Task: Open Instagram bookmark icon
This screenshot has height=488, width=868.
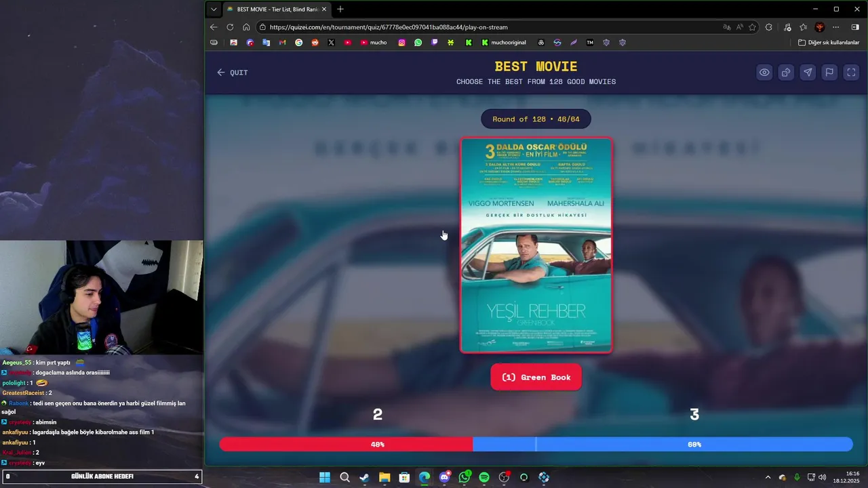Action: [401, 42]
